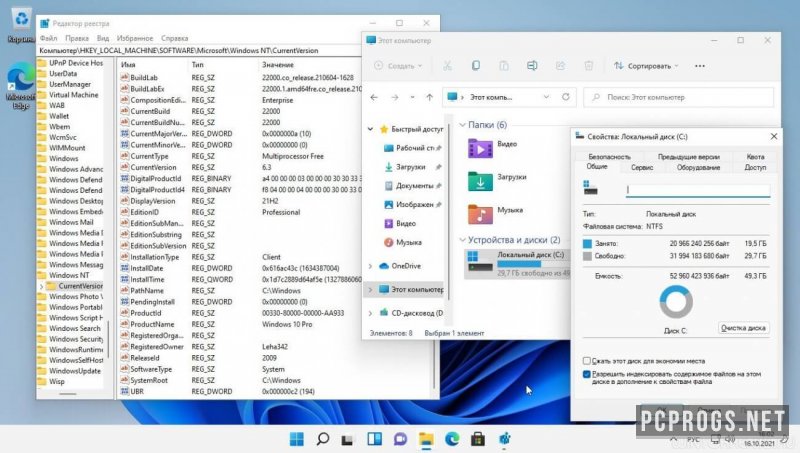
Task: Select Документы in Quick access
Action: click(412, 186)
